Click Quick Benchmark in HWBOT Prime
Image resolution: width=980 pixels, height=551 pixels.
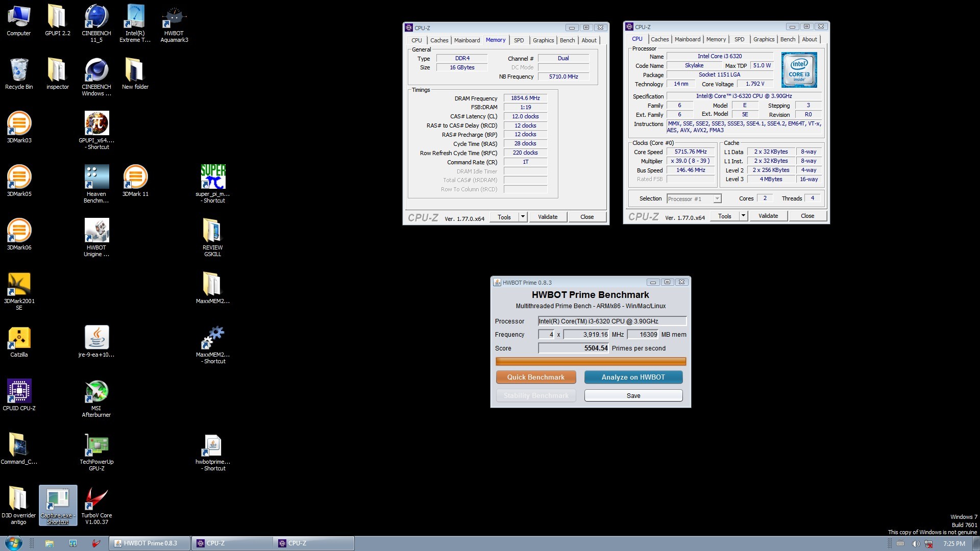point(536,377)
